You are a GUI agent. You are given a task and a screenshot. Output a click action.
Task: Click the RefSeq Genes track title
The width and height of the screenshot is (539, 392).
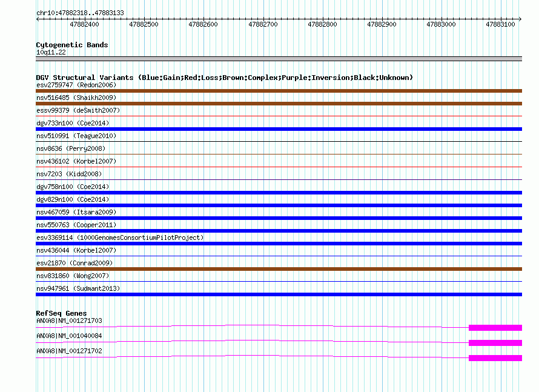pyautogui.click(x=61, y=313)
